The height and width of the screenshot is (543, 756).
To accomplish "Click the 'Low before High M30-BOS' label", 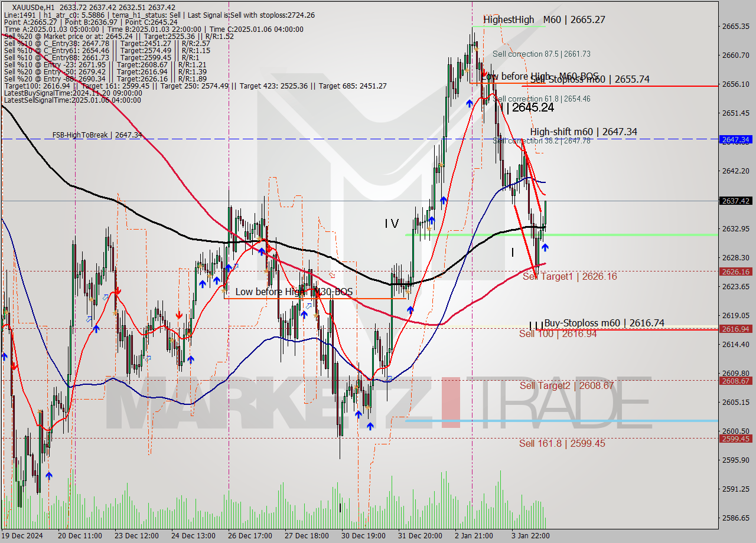I will [294, 292].
